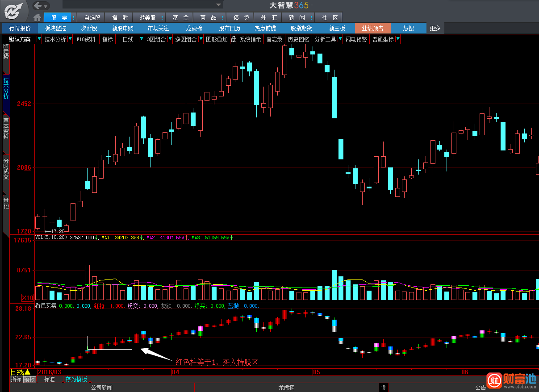Image resolution: width=539 pixels, height=392 pixels.
Task: Open the 自选股 menu
Action: tap(92, 17)
